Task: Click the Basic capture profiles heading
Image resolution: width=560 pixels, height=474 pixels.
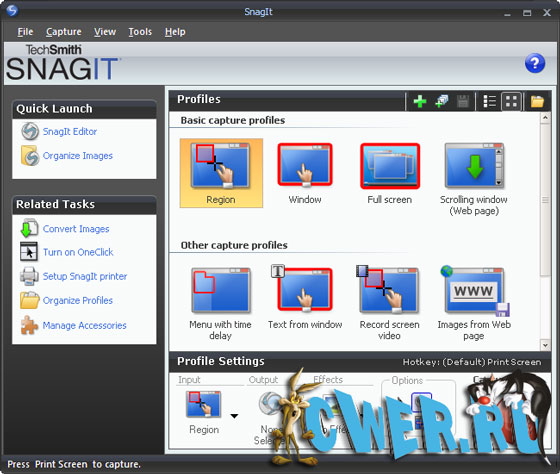Action: 232,120
